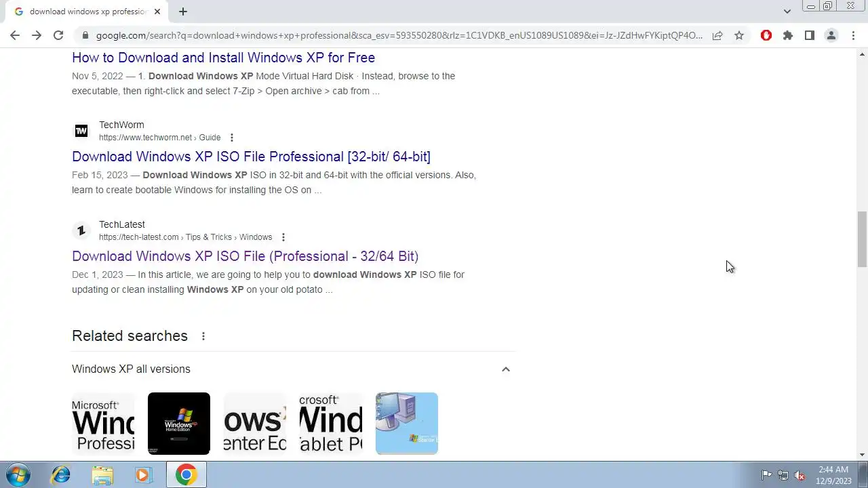Toggle the browser side panel
Viewport: 868px width, 488px height.
(810, 35)
